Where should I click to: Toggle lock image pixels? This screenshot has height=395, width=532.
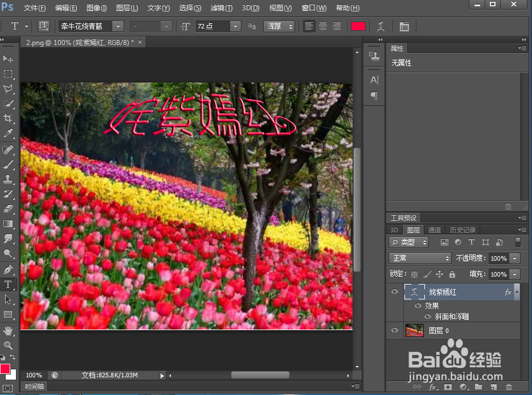pyautogui.click(x=427, y=274)
